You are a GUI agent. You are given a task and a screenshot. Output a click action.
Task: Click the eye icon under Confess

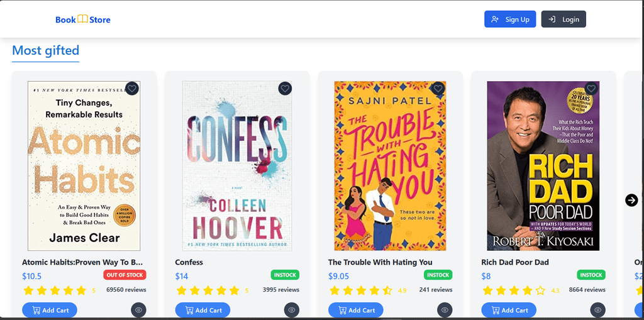click(x=291, y=309)
